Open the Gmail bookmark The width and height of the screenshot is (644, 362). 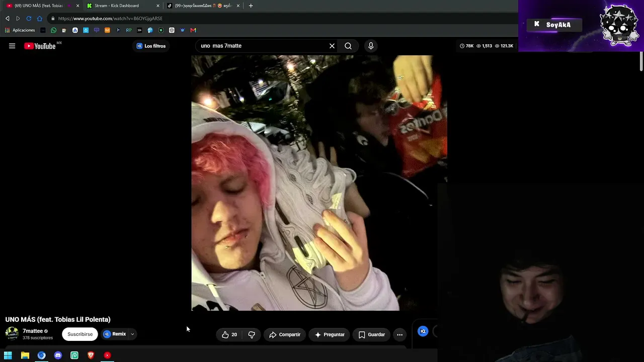(193, 30)
